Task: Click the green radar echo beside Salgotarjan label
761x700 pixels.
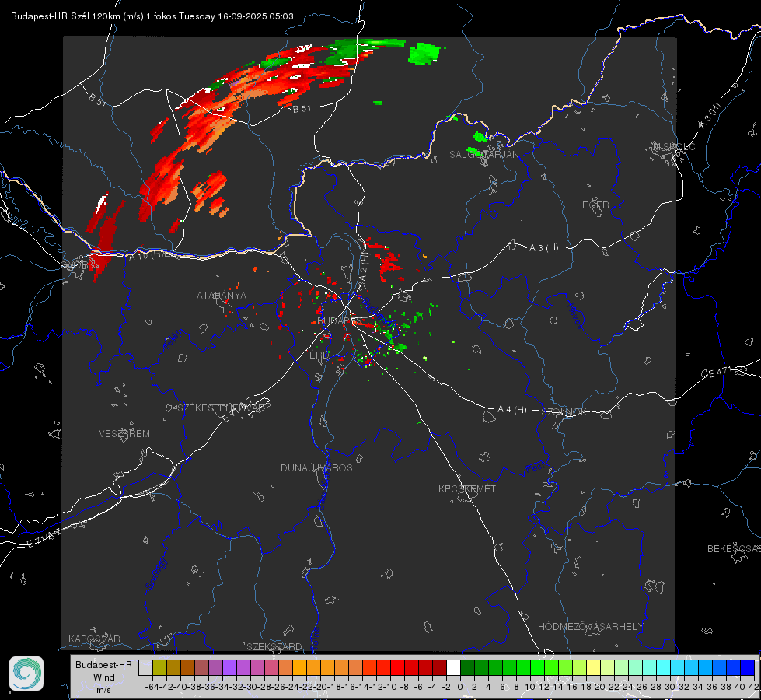Action: [x=479, y=138]
